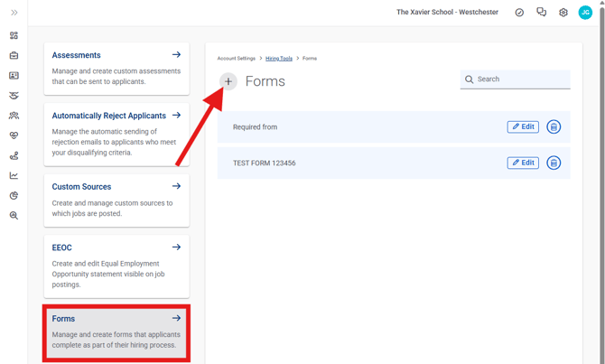This screenshot has width=605, height=364.
Task: Open the handshake icon in sidebar
Action: (14, 96)
